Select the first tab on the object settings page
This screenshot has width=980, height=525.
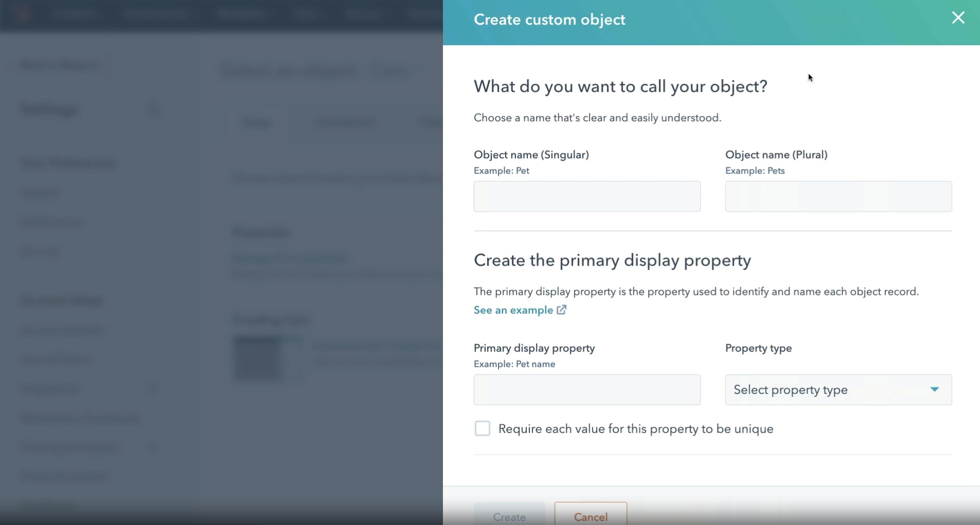point(257,123)
